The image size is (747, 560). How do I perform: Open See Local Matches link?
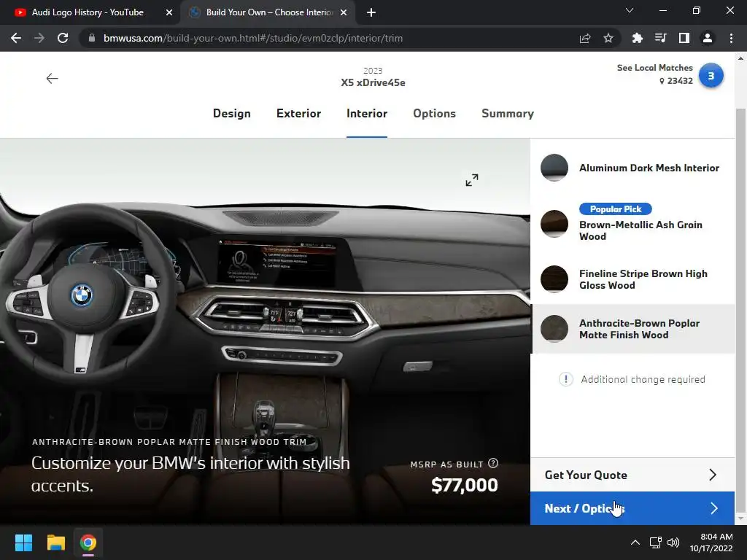(x=654, y=68)
